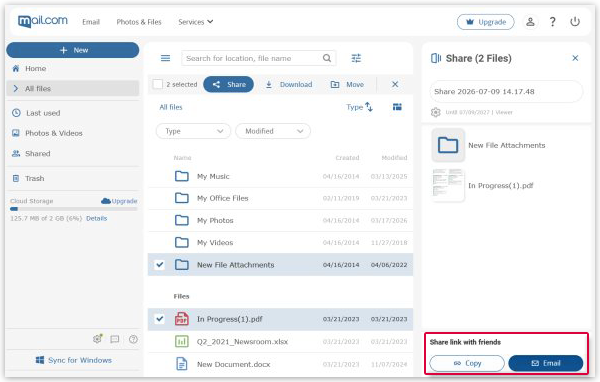Click the search magnifier icon
This screenshot has height=382, width=600.
327,58
